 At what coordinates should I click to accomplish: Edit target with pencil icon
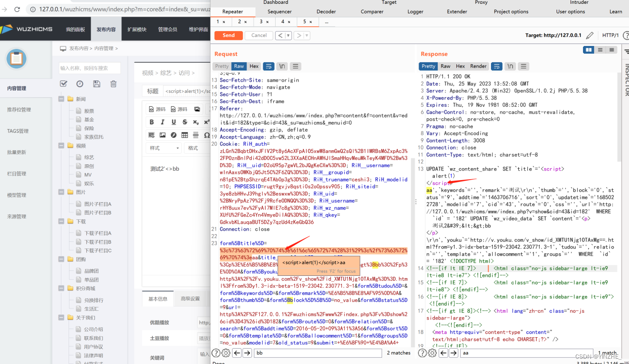click(x=590, y=35)
